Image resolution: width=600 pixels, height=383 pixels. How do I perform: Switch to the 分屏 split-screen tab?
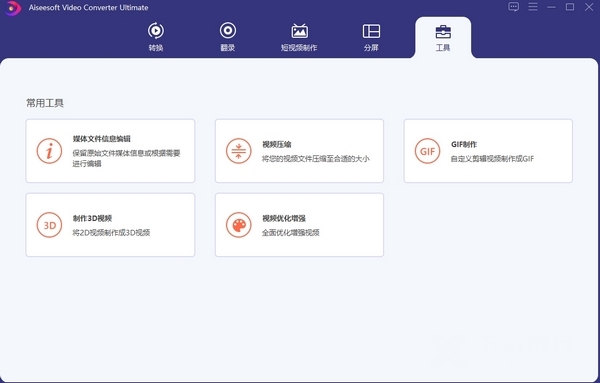pyautogui.click(x=371, y=37)
